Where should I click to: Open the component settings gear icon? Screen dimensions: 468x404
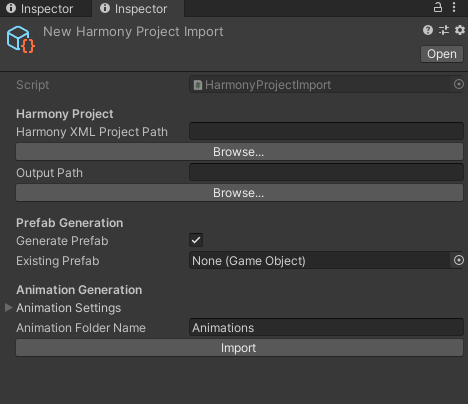(x=460, y=30)
